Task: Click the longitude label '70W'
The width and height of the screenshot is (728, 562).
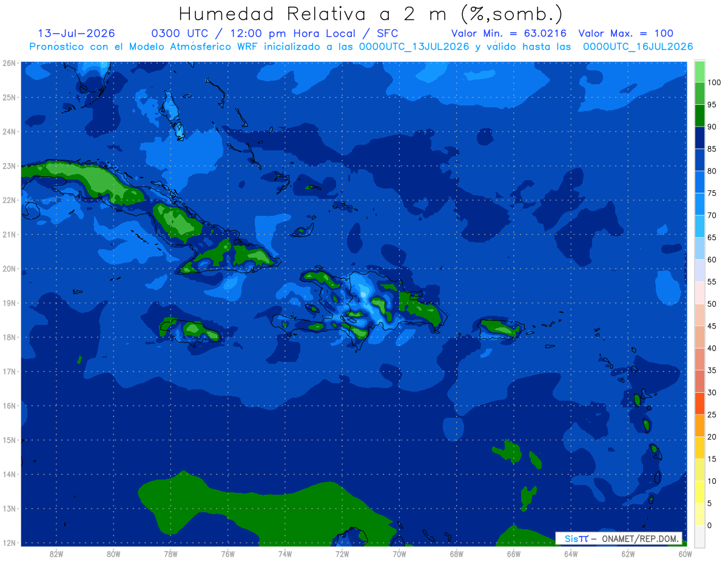Action: 399,554
